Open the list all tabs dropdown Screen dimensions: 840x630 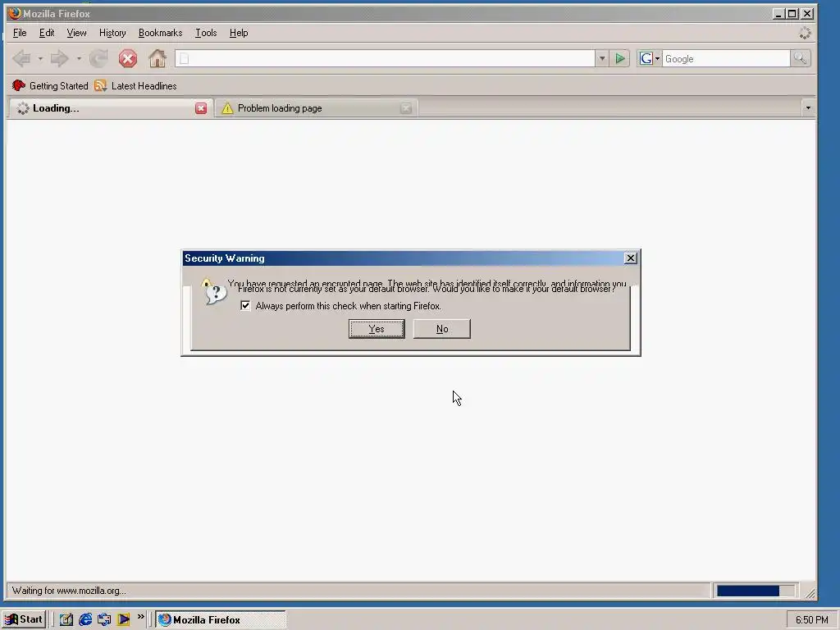(808, 108)
